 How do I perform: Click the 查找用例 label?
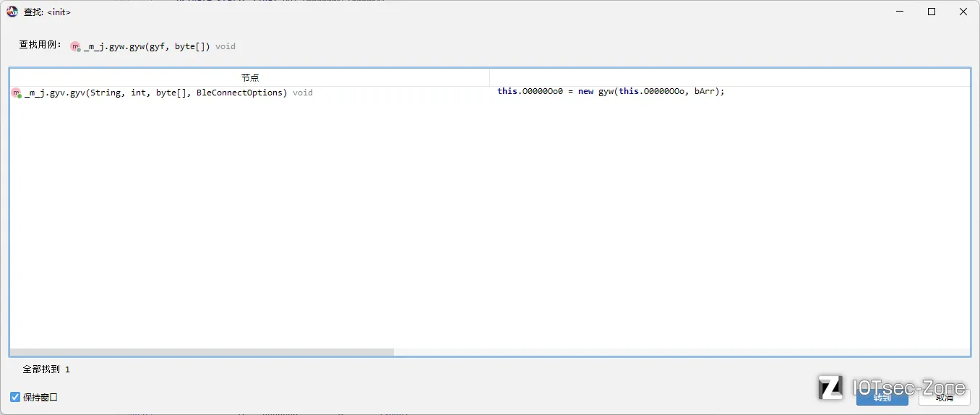[x=40, y=46]
